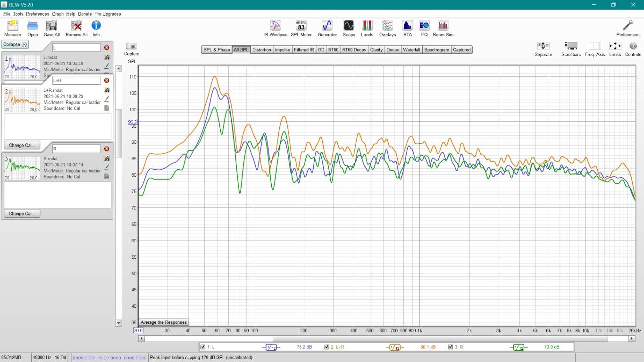Save all measurements with Save All
This screenshot has width=644, height=362.
click(x=52, y=28)
